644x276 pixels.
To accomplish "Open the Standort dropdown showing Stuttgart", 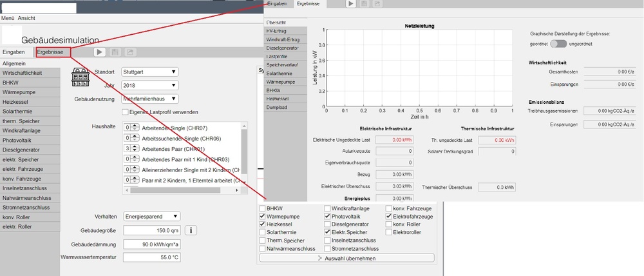I will [x=150, y=72].
